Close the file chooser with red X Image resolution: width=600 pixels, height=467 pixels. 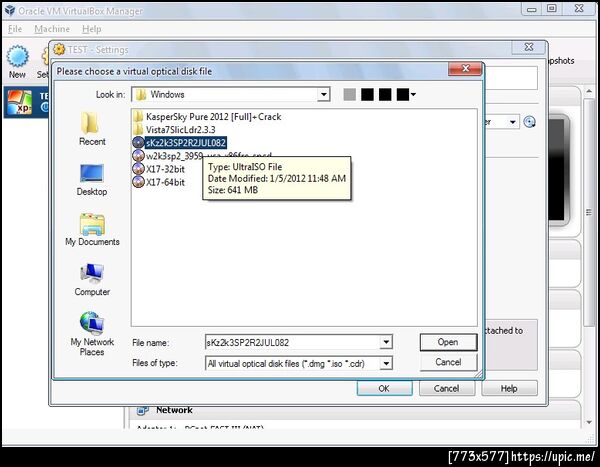click(465, 69)
